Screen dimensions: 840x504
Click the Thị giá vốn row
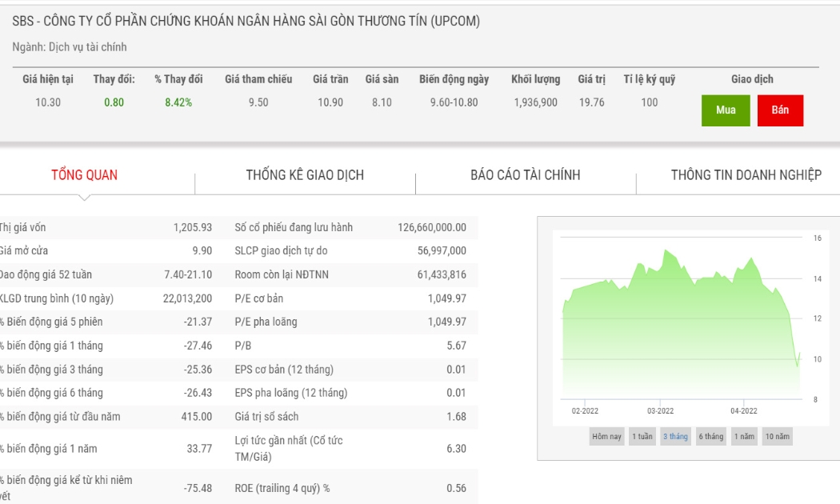pos(239,227)
